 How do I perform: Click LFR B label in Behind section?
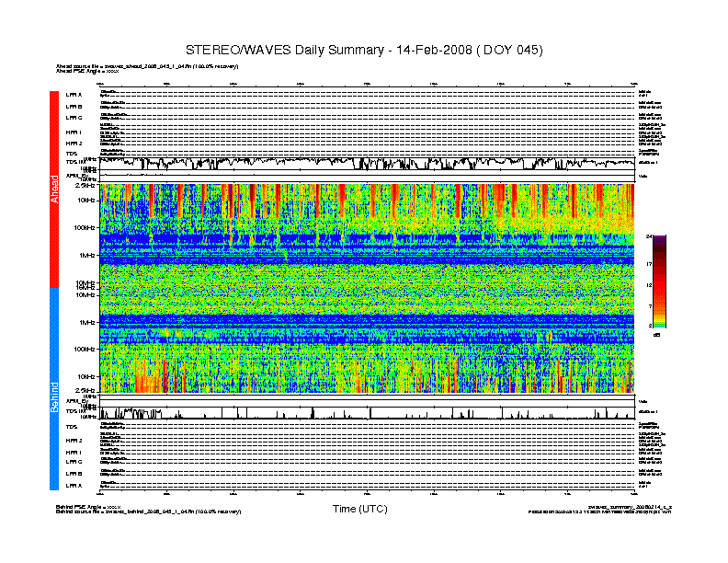[x=74, y=474]
